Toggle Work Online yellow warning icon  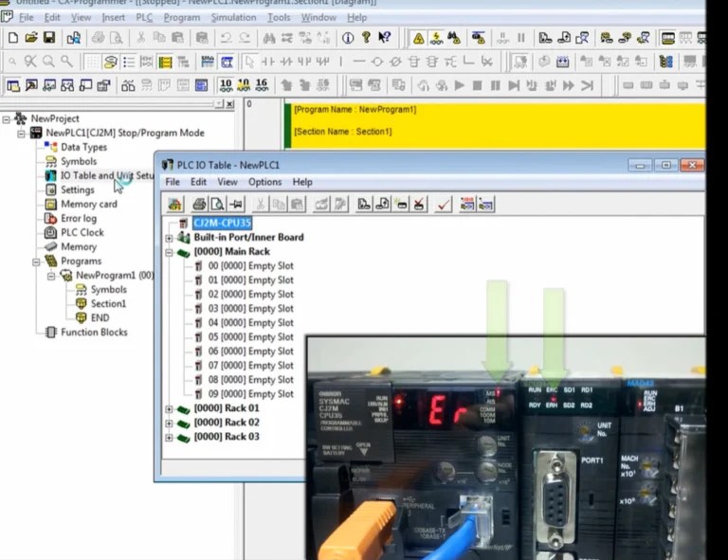pos(418,38)
